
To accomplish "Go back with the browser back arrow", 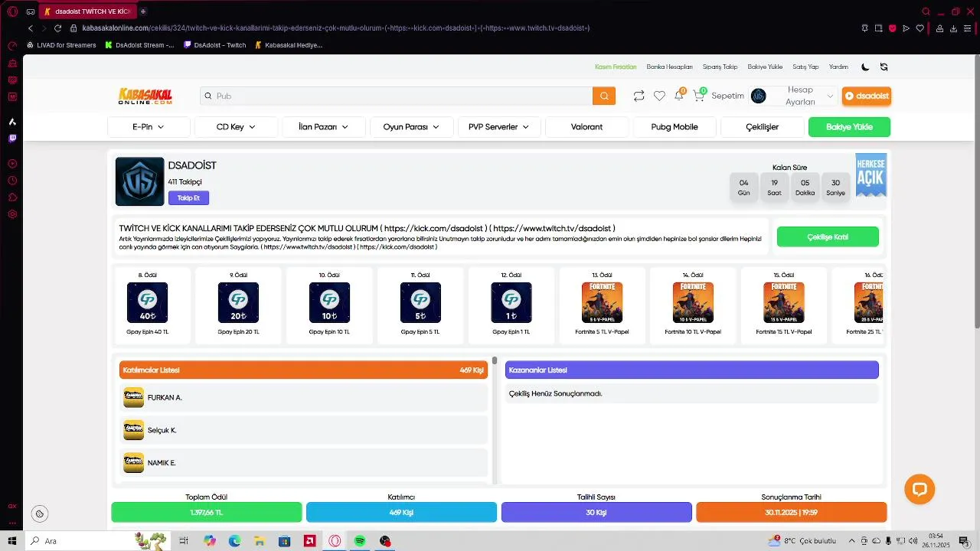I will (31, 28).
